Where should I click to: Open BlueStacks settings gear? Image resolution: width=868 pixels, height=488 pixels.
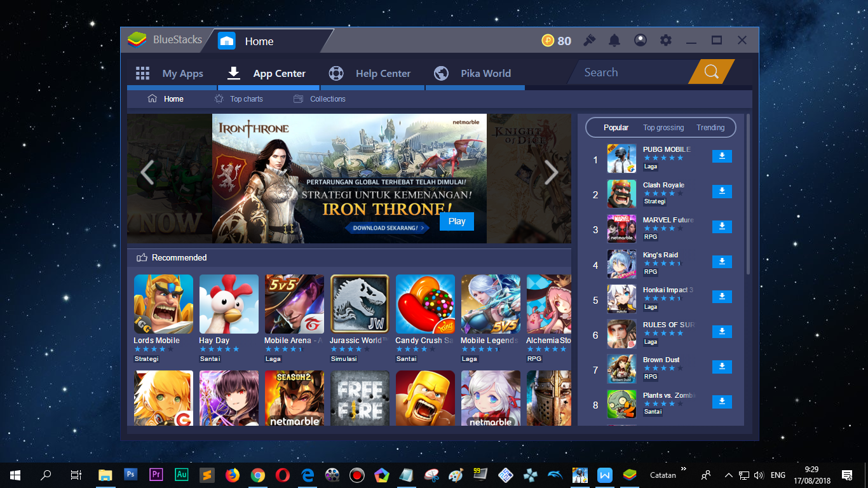(x=665, y=41)
